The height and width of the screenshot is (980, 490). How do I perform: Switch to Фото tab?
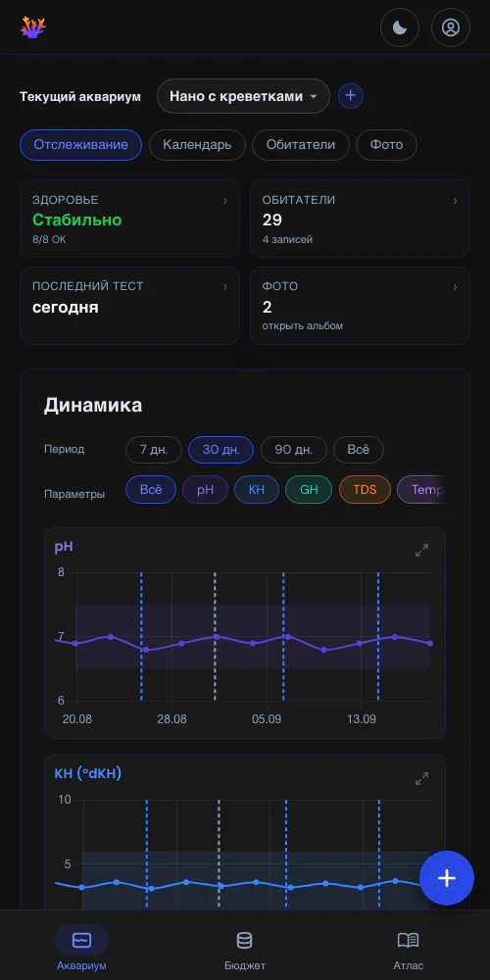click(386, 145)
